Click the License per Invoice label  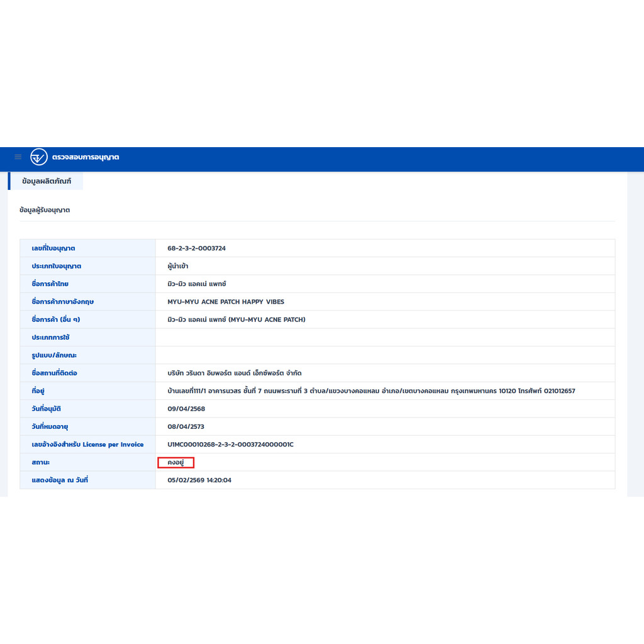tap(87, 445)
